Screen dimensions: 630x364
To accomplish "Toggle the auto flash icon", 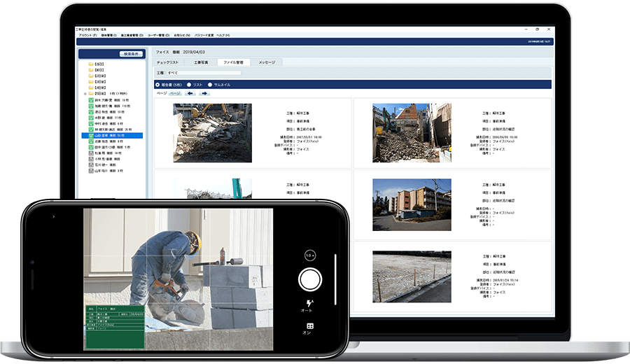I will tap(309, 304).
